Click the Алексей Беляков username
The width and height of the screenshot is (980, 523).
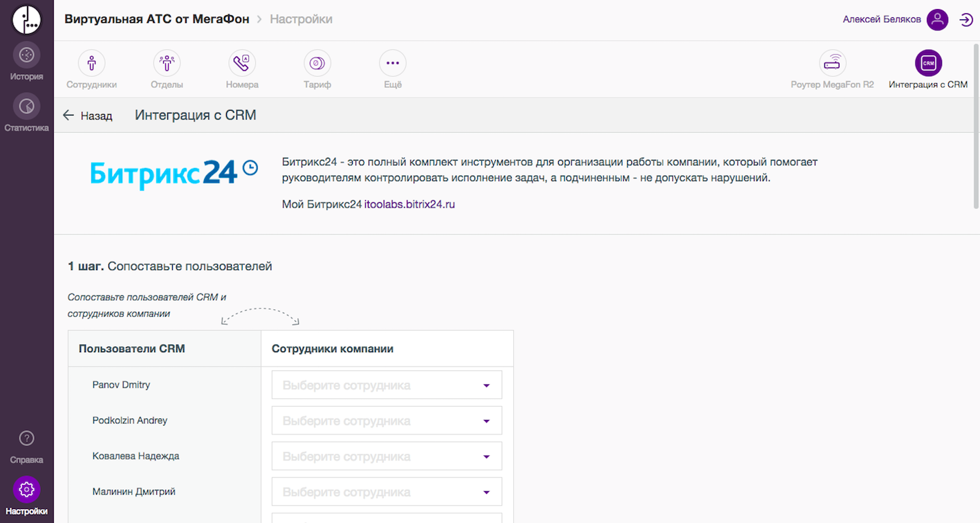[x=882, y=19]
